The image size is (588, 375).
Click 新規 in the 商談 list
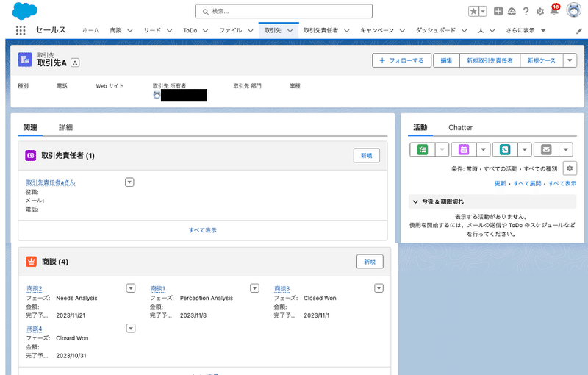[370, 261]
